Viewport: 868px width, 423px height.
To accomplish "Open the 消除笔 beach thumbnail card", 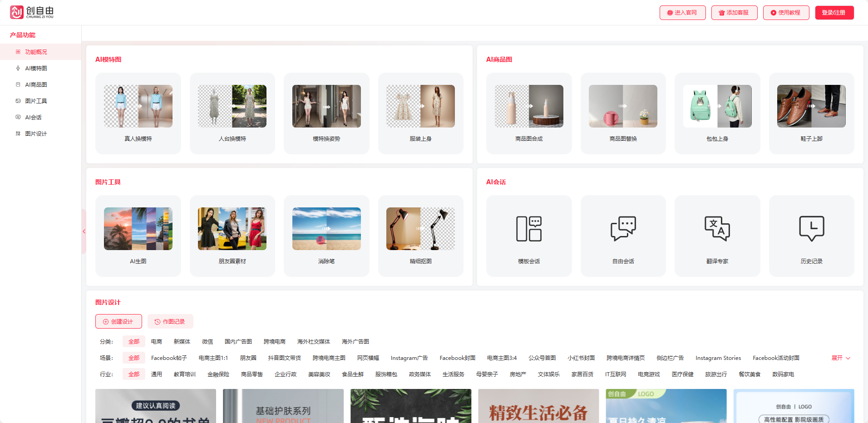I will [x=326, y=236].
